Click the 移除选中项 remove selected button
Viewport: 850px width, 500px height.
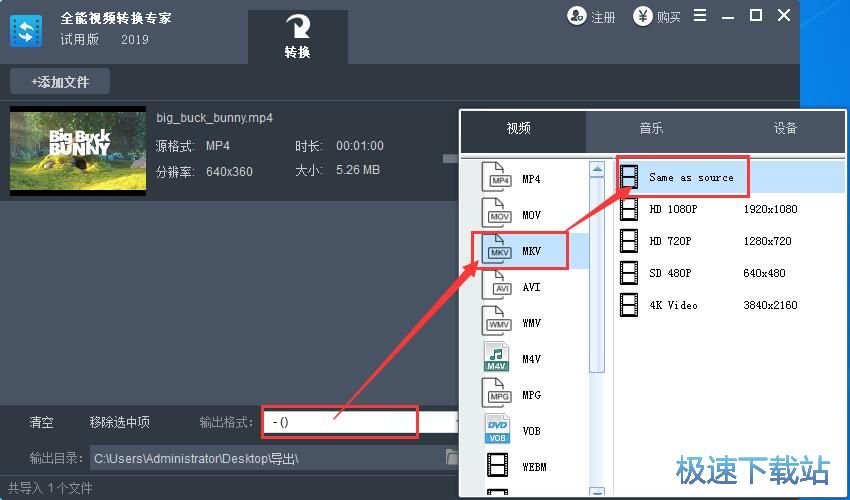click(119, 422)
